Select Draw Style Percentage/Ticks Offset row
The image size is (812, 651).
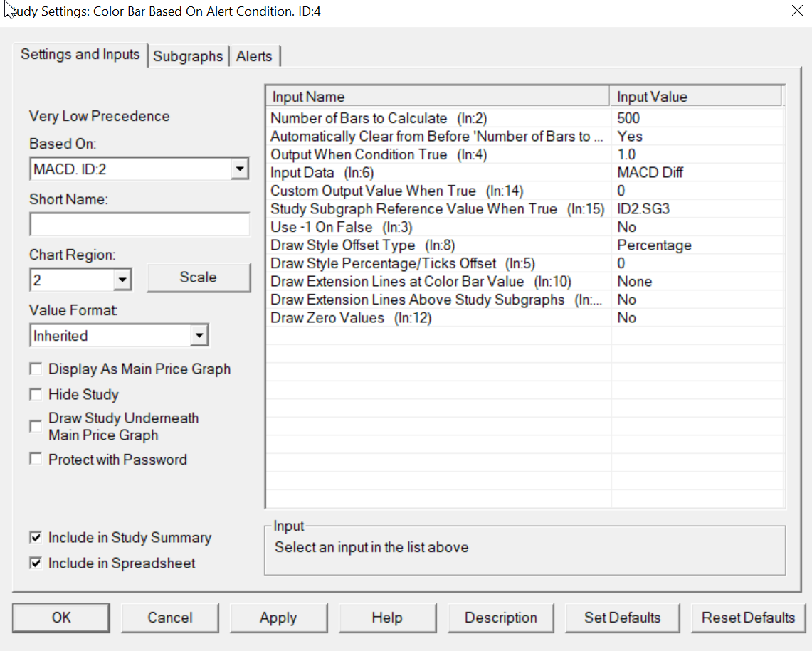point(525,263)
